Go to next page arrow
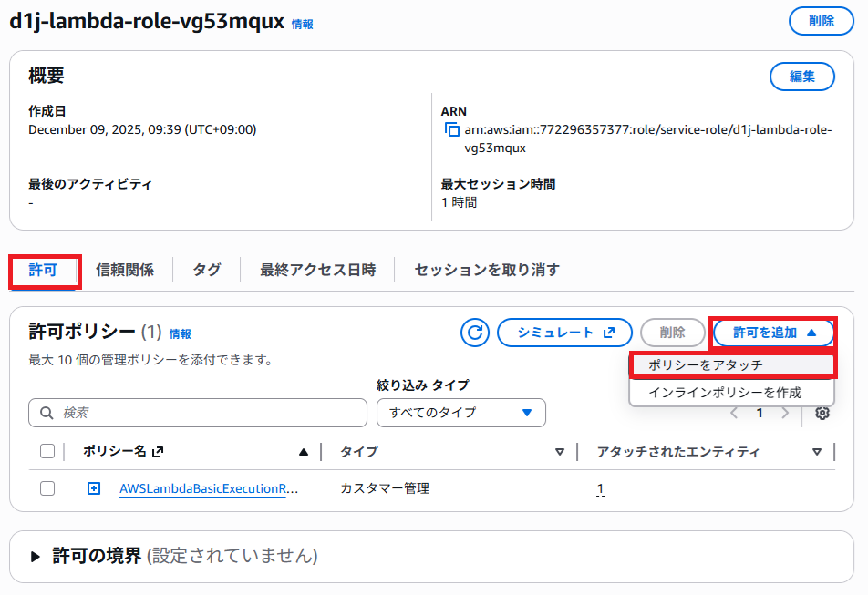868x595 pixels. (785, 413)
